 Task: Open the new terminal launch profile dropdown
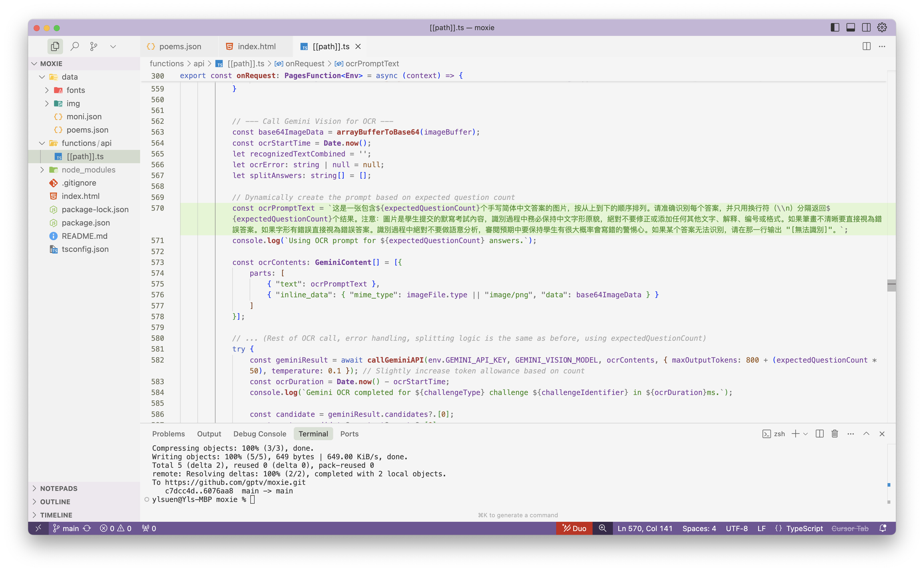point(805,434)
